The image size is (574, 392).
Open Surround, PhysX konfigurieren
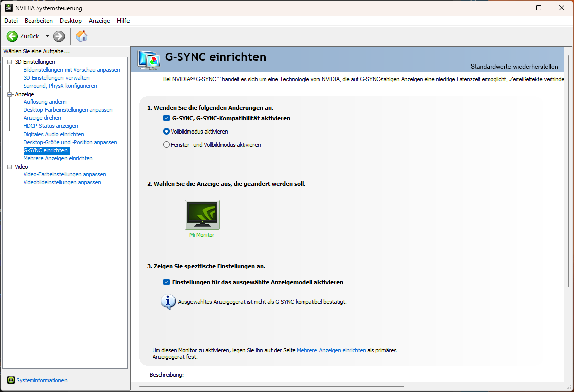click(x=60, y=86)
